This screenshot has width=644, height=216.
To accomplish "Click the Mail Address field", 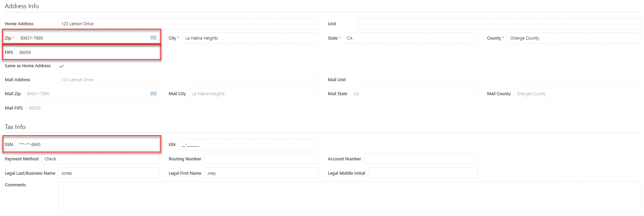I will tap(188, 80).
